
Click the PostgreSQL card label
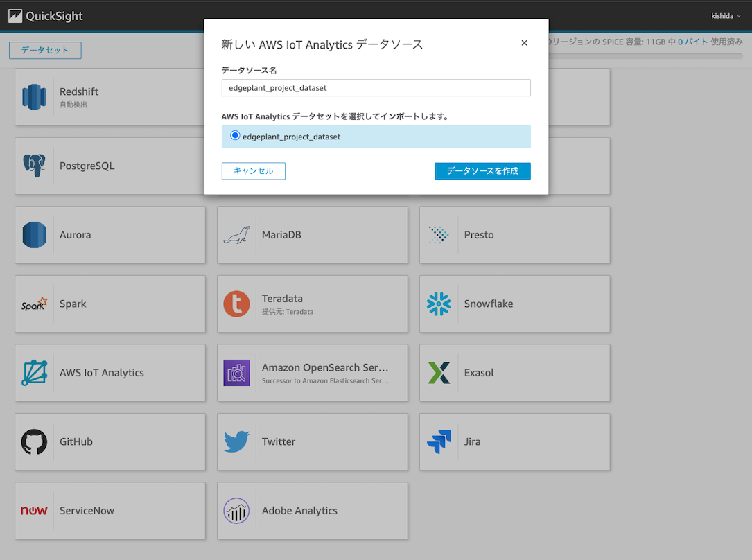87,166
